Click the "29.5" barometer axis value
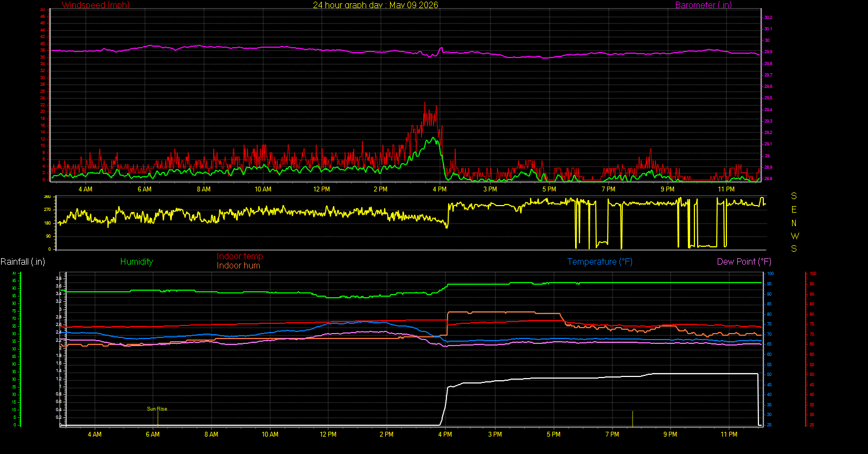Image resolution: width=868 pixels, height=454 pixels. click(768, 98)
